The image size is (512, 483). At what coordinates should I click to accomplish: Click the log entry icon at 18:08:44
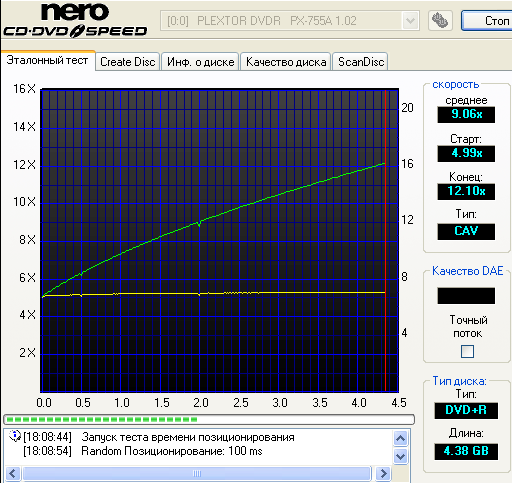click(15, 436)
